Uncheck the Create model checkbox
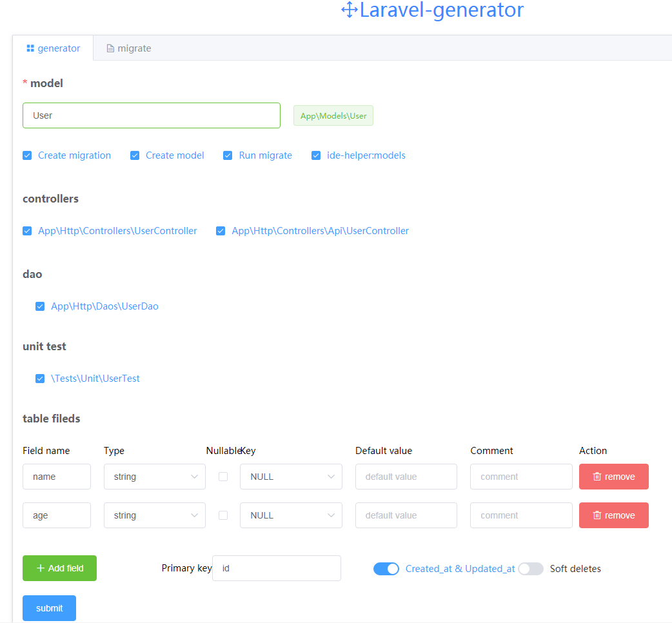672x623 pixels. point(135,155)
